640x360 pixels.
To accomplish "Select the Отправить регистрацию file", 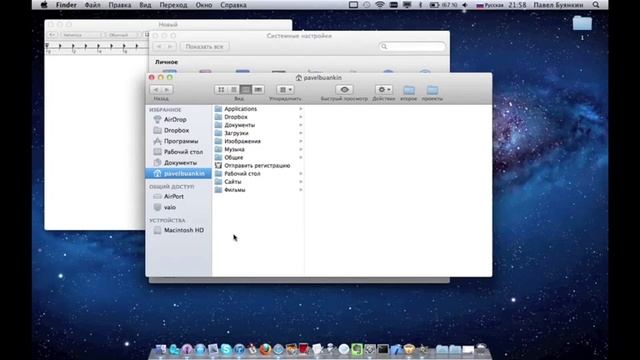I will click(x=258, y=166).
